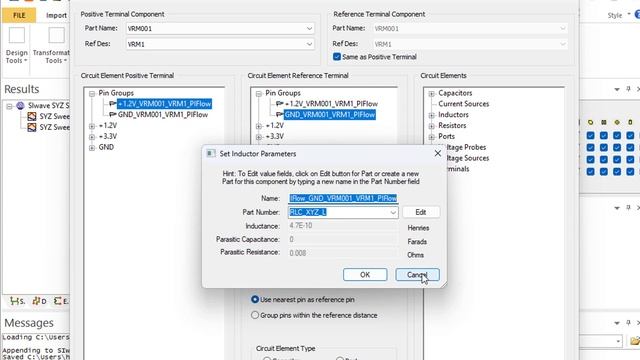
Task: Open the FILE ribbon tab
Action: [x=19, y=15]
